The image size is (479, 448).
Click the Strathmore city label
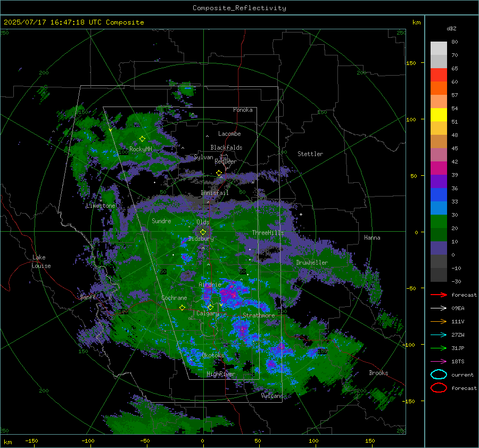[259, 315]
